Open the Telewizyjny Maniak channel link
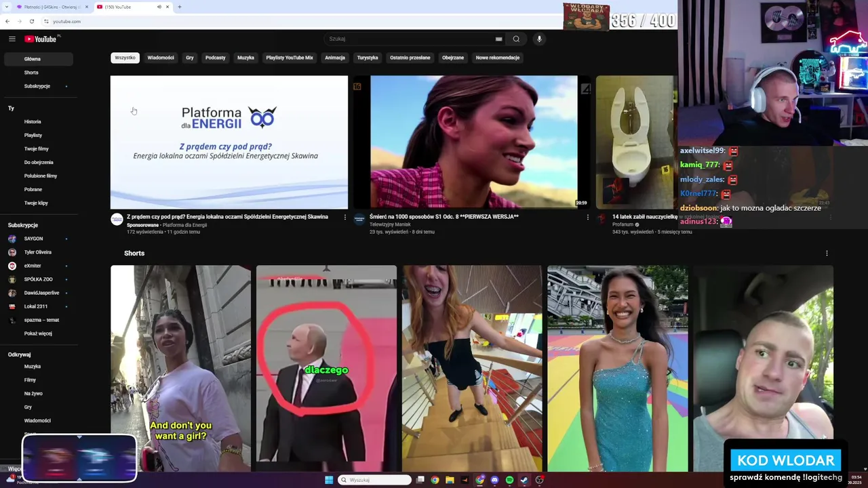This screenshot has width=868, height=488. click(389, 224)
